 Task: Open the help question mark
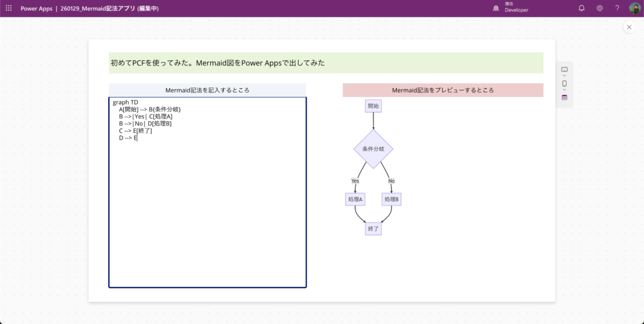tap(617, 8)
